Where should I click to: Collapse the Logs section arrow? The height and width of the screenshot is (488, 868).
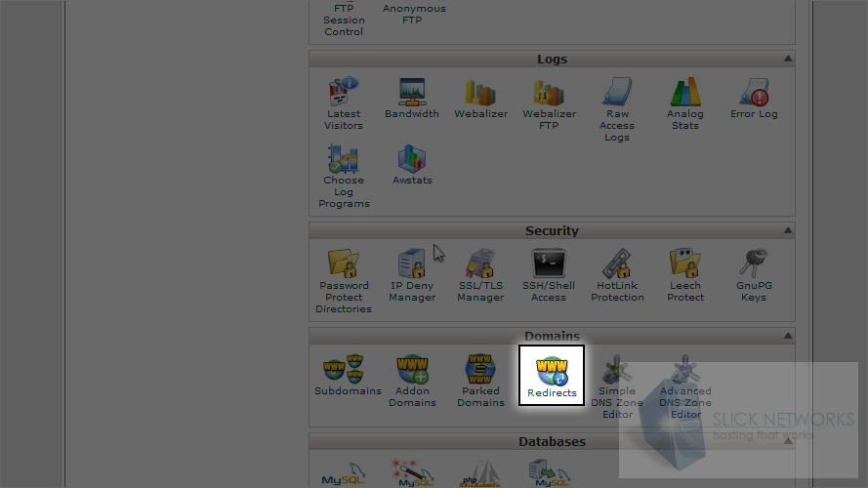click(x=787, y=60)
